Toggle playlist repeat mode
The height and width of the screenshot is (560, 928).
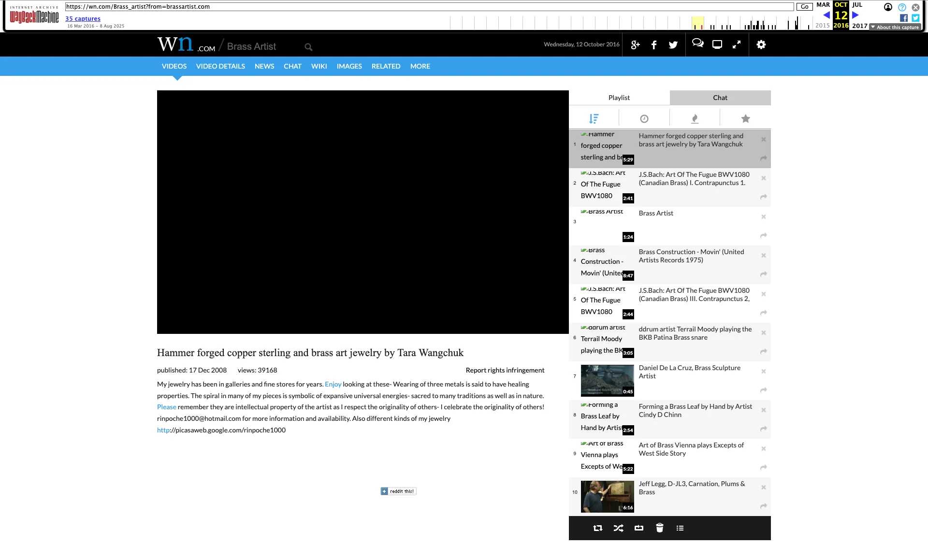[x=598, y=528]
